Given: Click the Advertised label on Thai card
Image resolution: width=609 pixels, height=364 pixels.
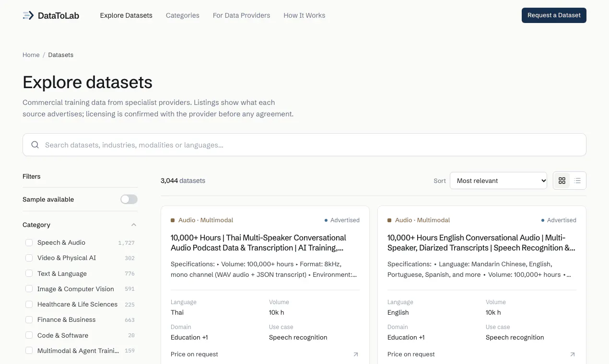Looking at the screenshot, I should point(345,220).
